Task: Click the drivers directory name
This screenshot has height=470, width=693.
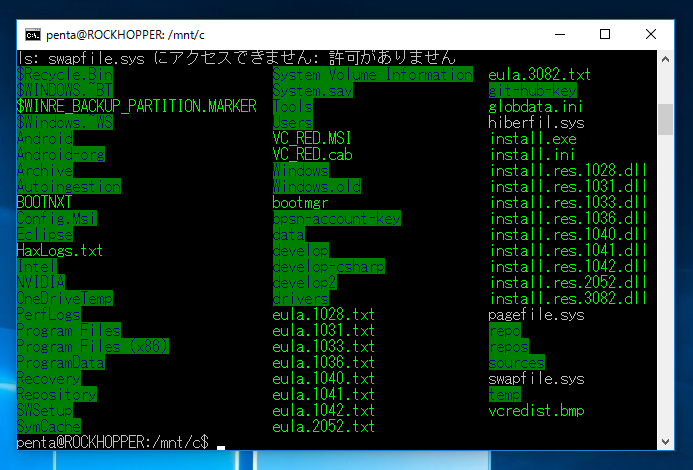Action: click(x=301, y=298)
